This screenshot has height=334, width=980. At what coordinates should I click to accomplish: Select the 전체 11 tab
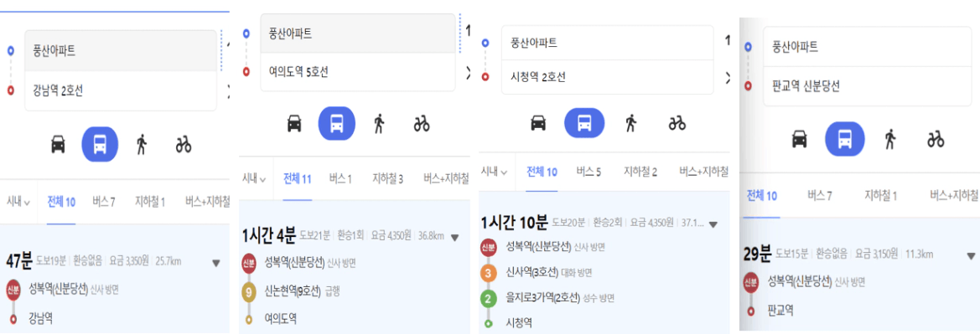[298, 179]
